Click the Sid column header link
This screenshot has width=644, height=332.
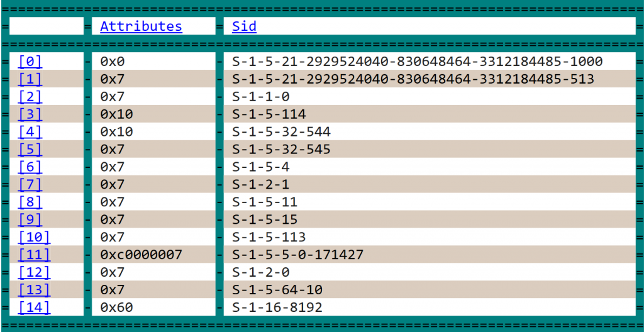point(244,26)
